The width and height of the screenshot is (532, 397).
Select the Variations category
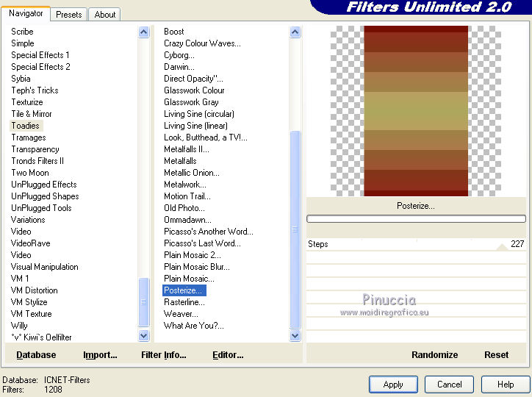click(x=28, y=220)
